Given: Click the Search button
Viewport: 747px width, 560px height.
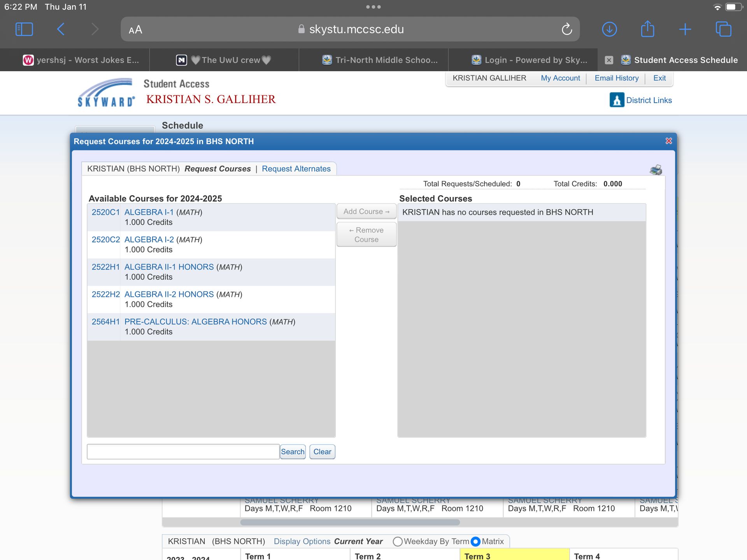Looking at the screenshot, I should coord(293,451).
